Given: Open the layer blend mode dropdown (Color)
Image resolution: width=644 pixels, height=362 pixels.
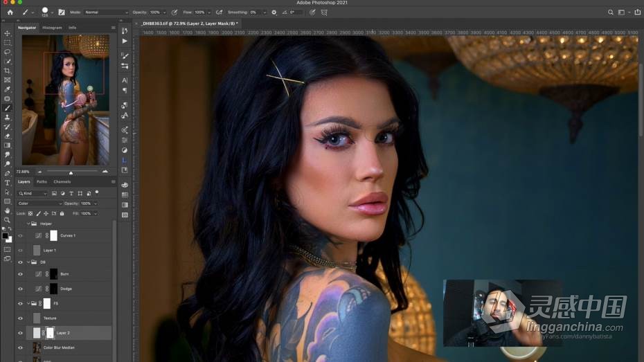Looking at the screenshot, I should [x=39, y=203].
